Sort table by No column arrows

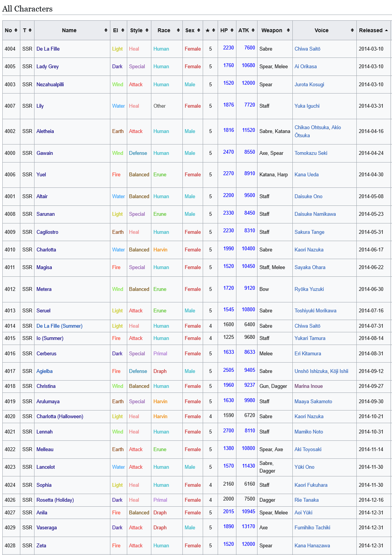pyautogui.click(x=16, y=30)
